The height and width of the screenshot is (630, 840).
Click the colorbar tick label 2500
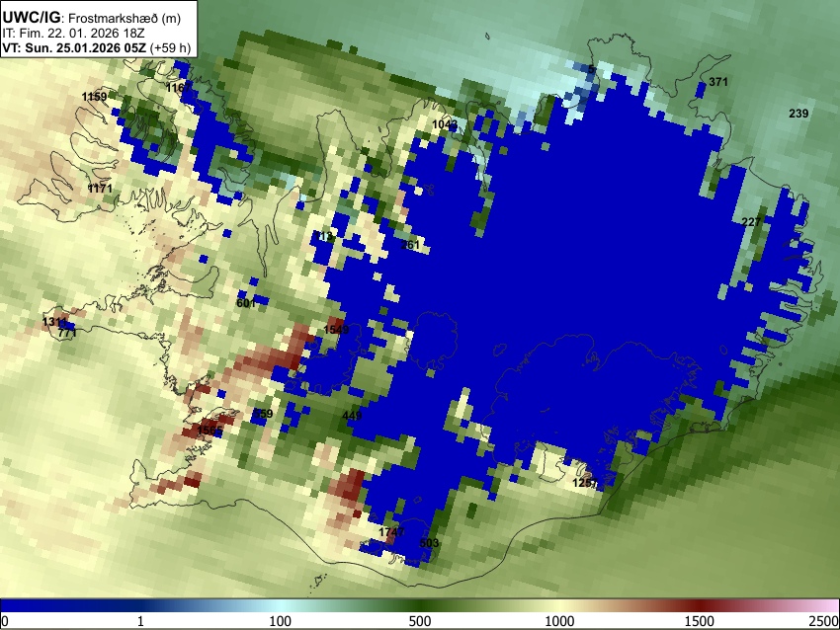click(x=824, y=621)
